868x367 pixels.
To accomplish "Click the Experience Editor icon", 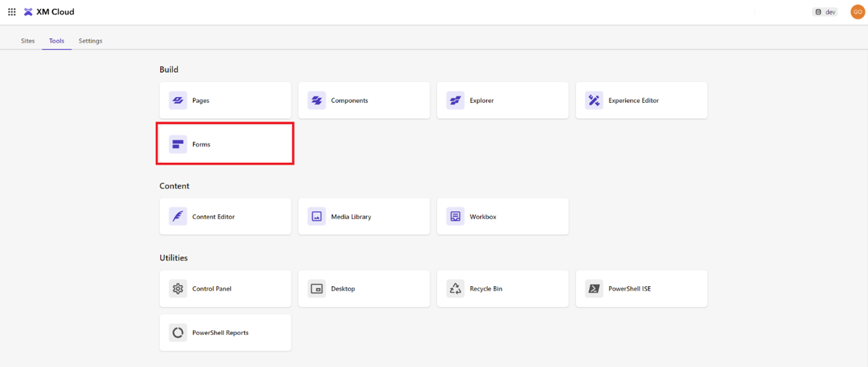I will point(594,100).
